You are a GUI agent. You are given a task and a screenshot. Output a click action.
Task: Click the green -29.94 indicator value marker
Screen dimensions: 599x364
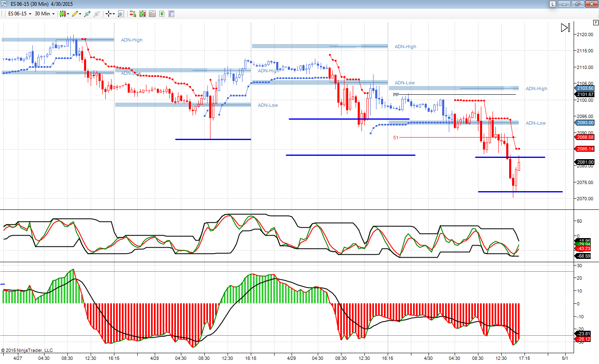pyautogui.click(x=583, y=244)
